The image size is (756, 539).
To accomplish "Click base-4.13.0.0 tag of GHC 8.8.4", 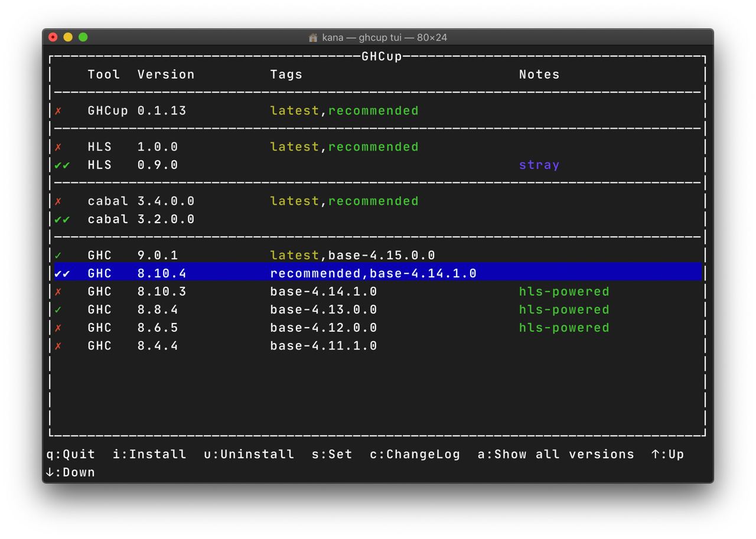I will pos(324,309).
